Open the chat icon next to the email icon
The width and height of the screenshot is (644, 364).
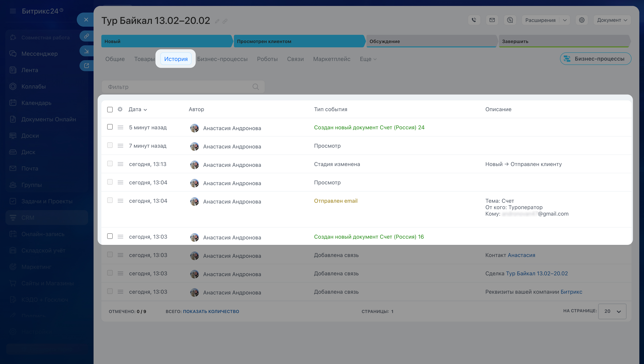[x=510, y=20]
